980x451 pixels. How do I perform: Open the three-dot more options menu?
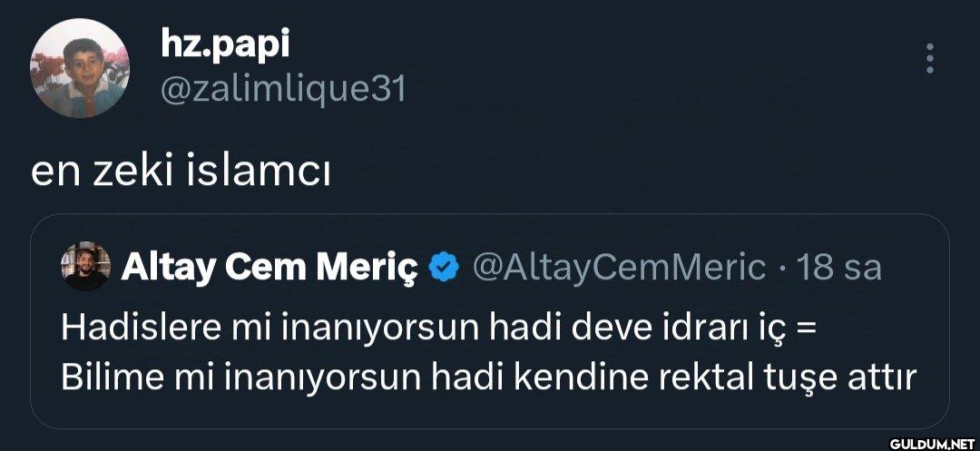(927, 60)
